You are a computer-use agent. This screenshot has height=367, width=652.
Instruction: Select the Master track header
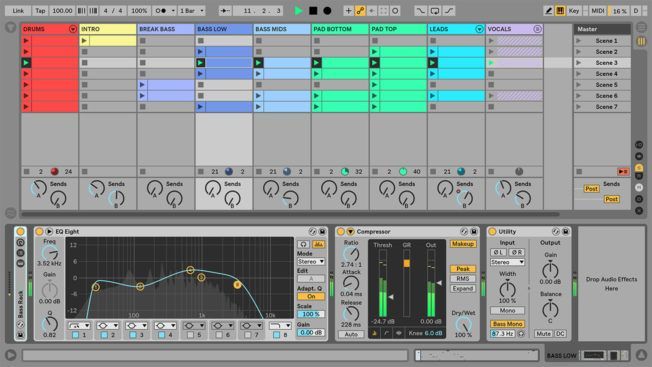point(602,29)
